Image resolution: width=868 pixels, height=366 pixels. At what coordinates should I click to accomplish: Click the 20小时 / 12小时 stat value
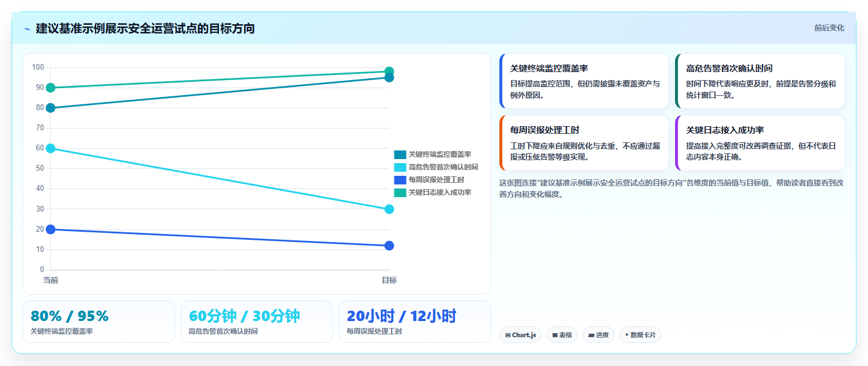(x=401, y=316)
